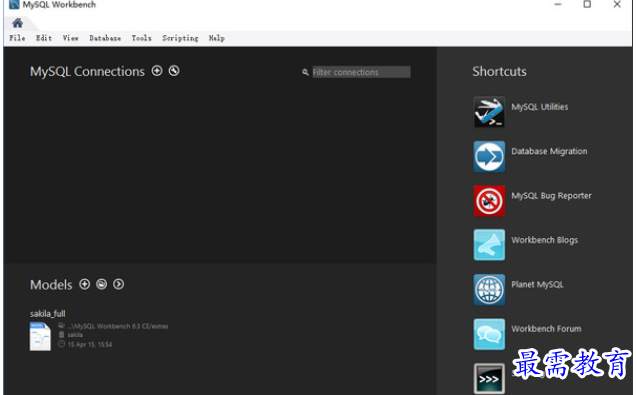
Task: Click the Workbench Forum label
Action: click(x=546, y=329)
